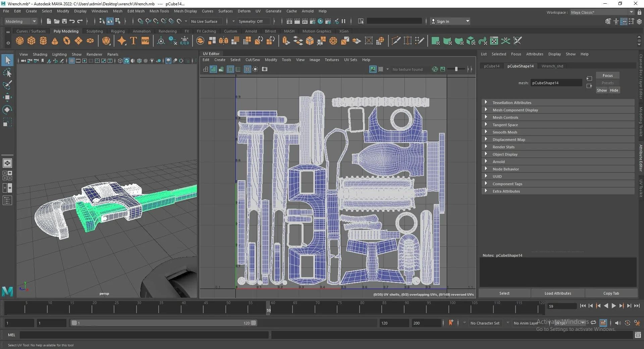Activate the Lasso select tool

[7, 73]
